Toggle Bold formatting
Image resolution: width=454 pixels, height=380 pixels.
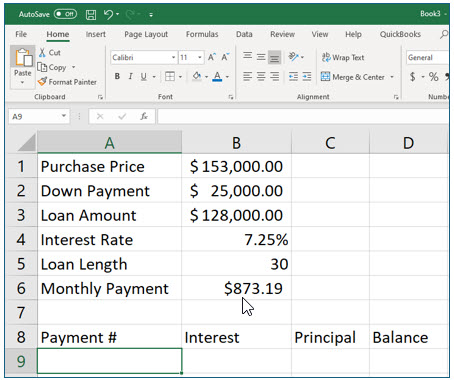click(x=117, y=77)
